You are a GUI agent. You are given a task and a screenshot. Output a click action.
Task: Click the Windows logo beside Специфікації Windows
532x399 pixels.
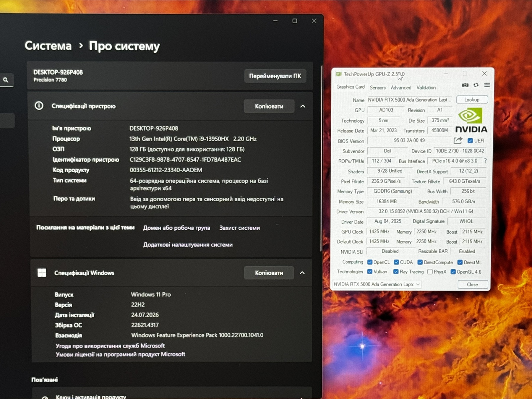[x=42, y=273]
